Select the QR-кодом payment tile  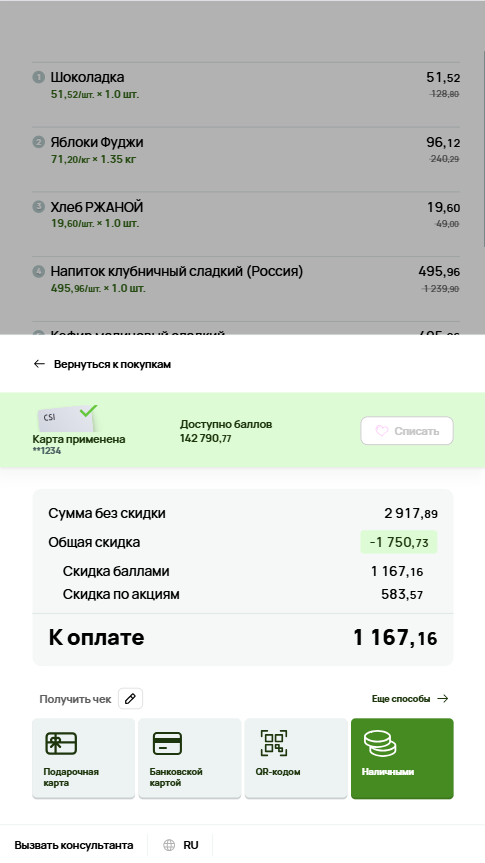296,758
